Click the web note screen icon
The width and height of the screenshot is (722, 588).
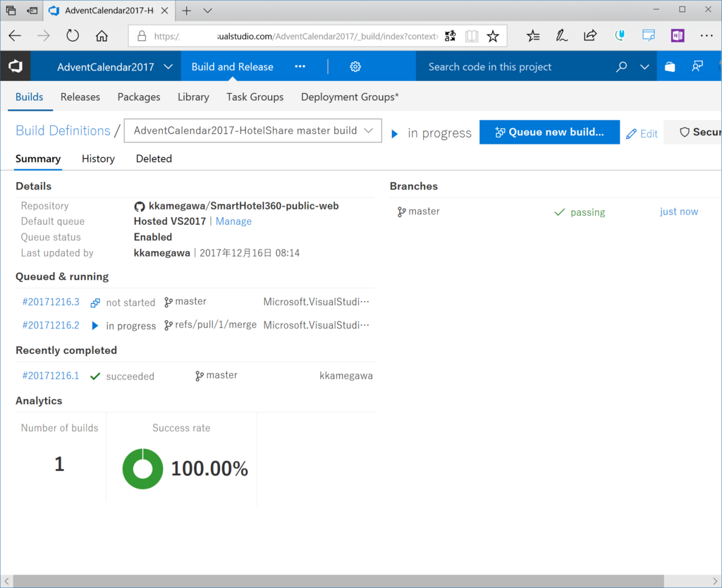[649, 35]
